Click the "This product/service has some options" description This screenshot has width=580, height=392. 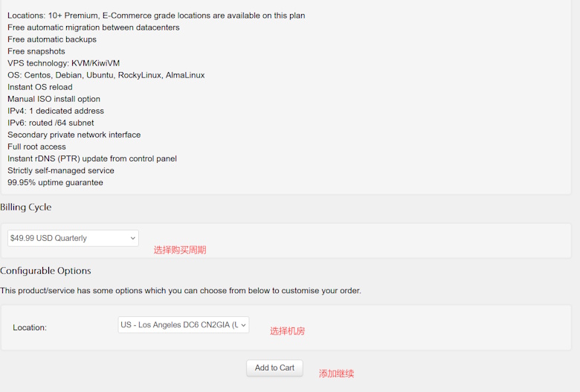181,291
